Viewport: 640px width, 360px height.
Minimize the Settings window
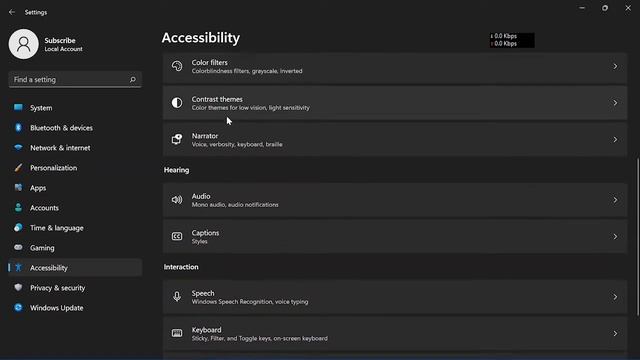[582, 8]
